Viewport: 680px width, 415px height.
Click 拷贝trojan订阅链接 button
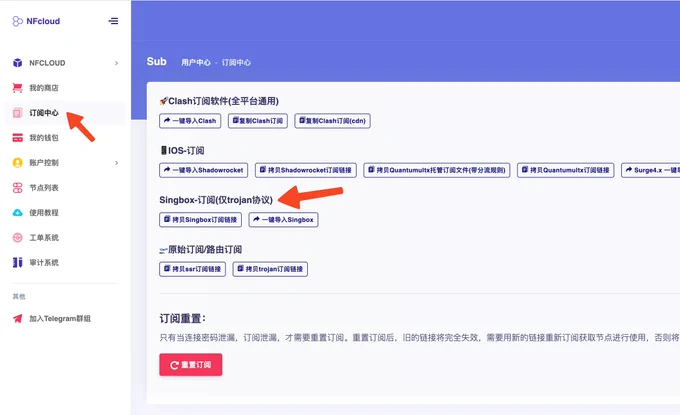[x=270, y=269]
